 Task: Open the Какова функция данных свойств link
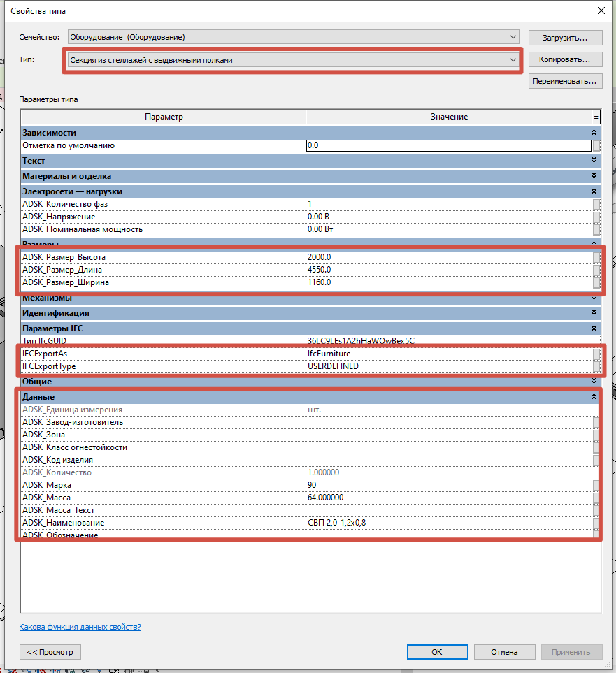[x=80, y=627]
